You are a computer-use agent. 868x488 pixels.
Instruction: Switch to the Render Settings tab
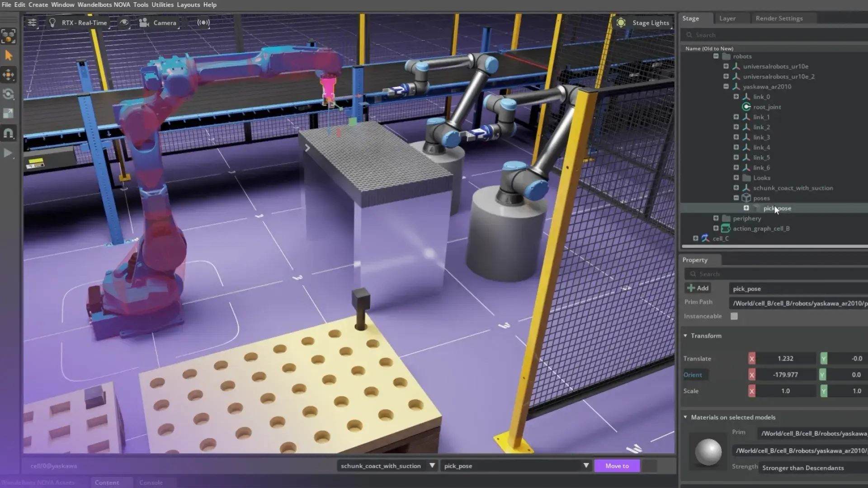click(x=779, y=18)
